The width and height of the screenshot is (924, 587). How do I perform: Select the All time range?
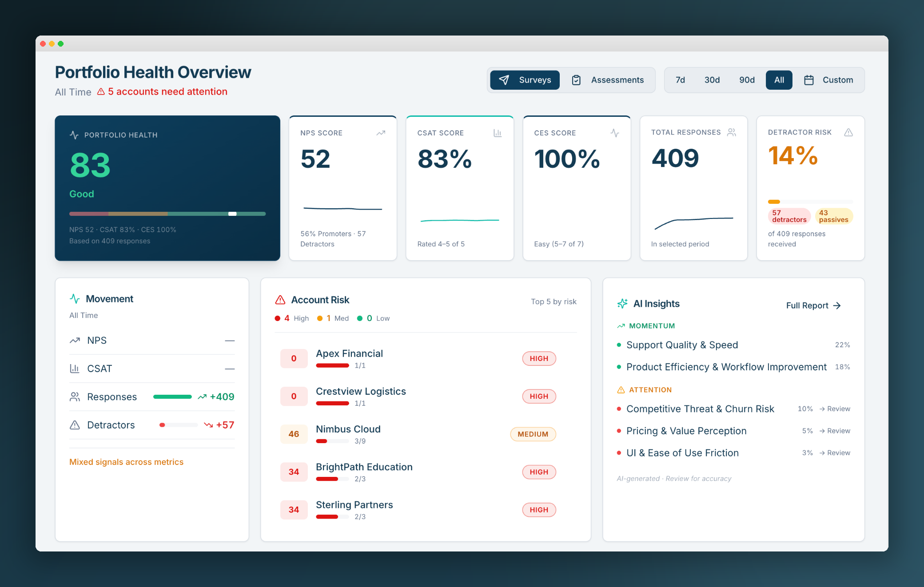(779, 80)
